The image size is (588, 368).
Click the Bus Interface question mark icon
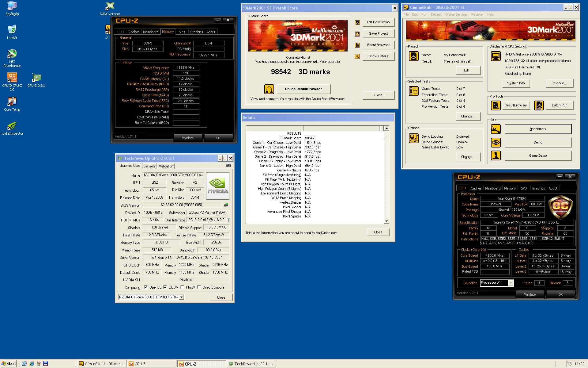228,220
